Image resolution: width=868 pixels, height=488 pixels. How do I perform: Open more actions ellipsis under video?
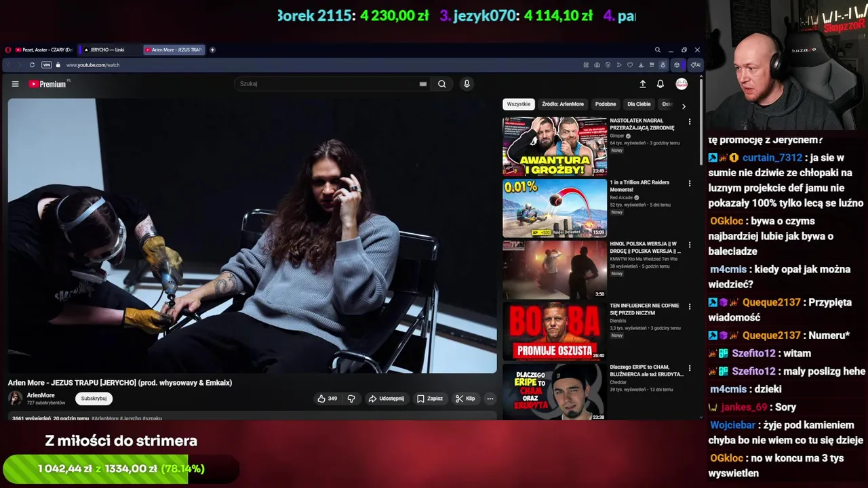pyautogui.click(x=490, y=399)
